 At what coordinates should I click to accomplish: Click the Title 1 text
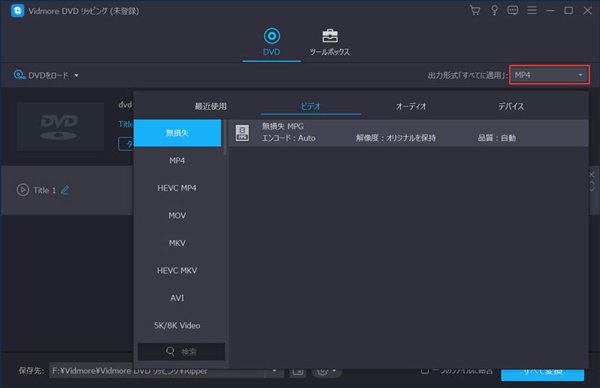[44, 190]
